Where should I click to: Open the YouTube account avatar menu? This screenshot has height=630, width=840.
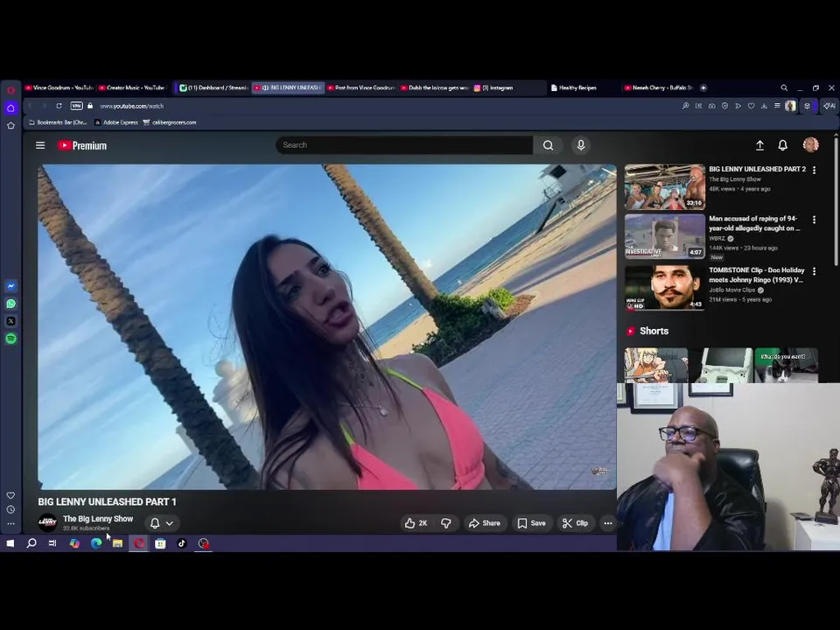pos(810,144)
